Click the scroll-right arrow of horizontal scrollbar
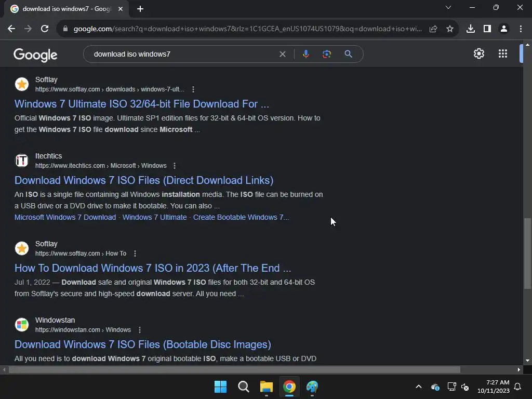532x399 pixels. [519, 369]
